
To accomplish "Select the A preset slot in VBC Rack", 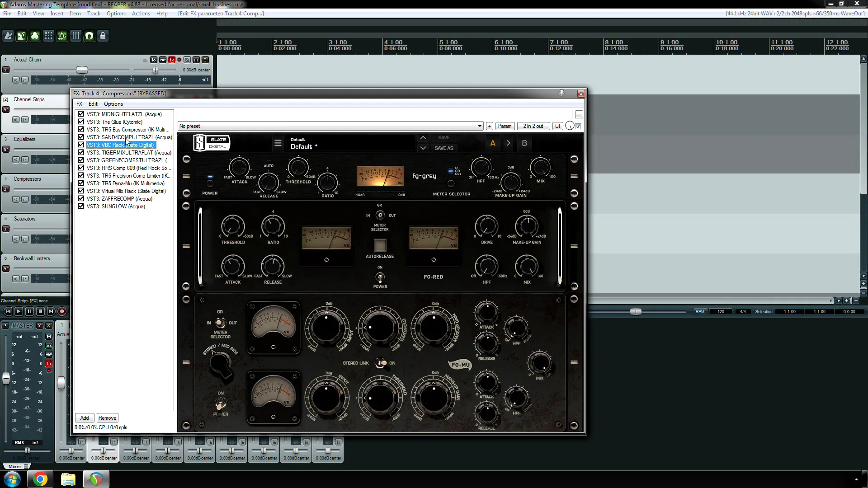I will [493, 143].
